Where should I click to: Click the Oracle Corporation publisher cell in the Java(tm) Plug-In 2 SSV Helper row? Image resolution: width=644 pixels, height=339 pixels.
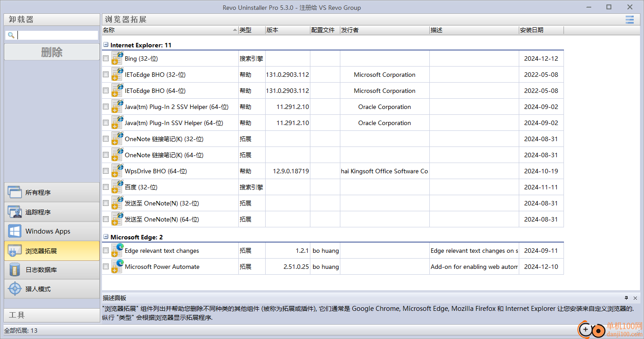(385, 107)
